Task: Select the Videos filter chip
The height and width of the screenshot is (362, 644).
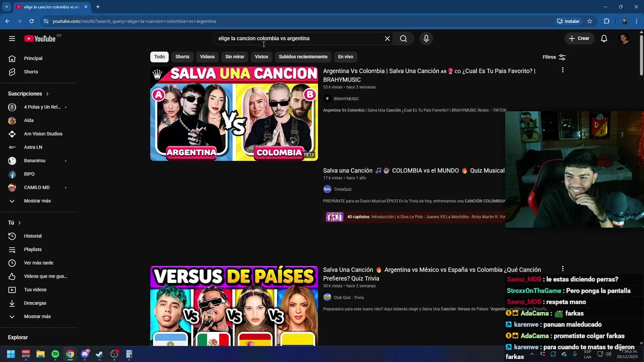Action: point(207,57)
